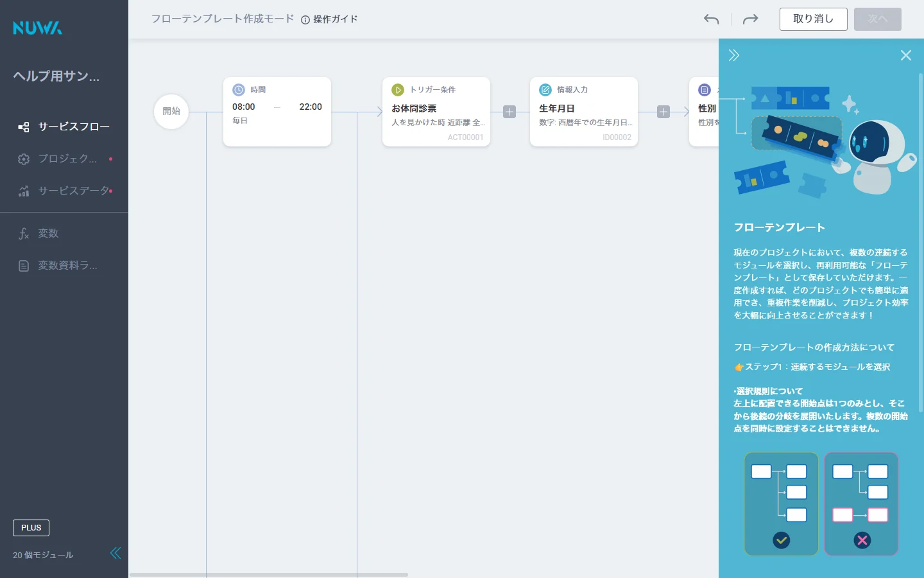Click the service data chart icon
924x578 pixels.
(24, 191)
